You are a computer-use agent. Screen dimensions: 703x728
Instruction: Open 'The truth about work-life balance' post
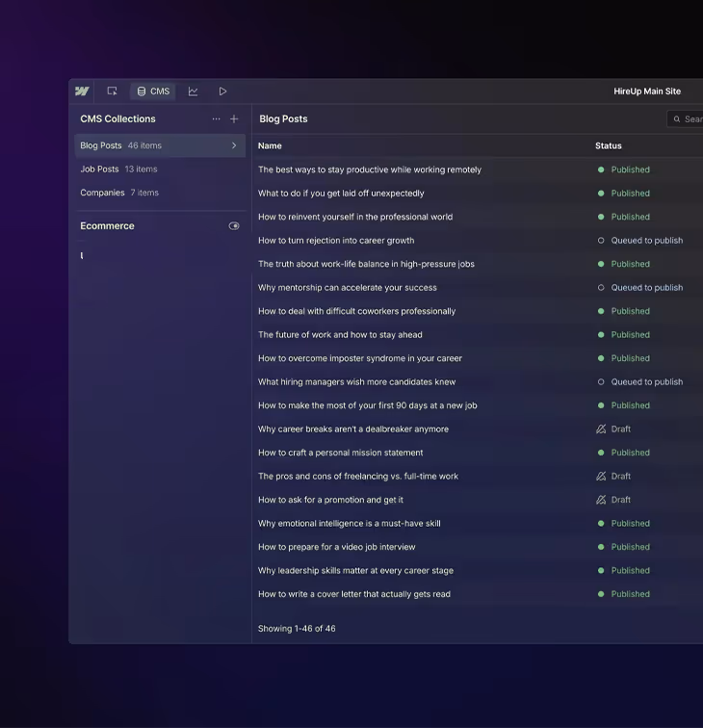[366, 264]
